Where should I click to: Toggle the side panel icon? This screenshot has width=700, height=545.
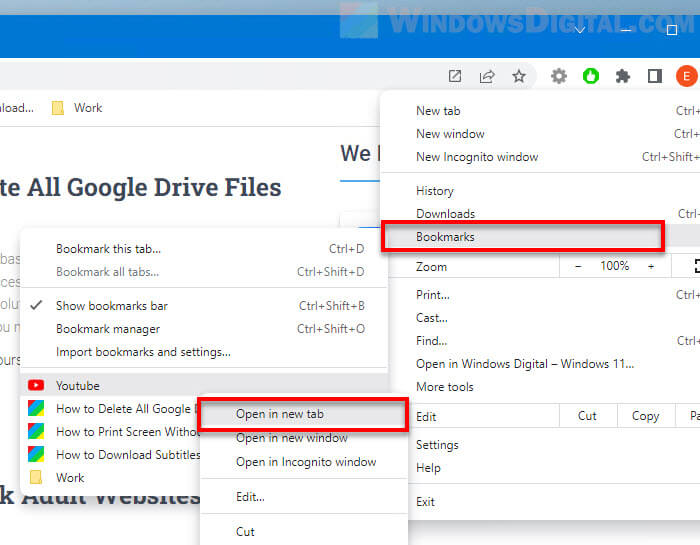(x=654, y=76)
